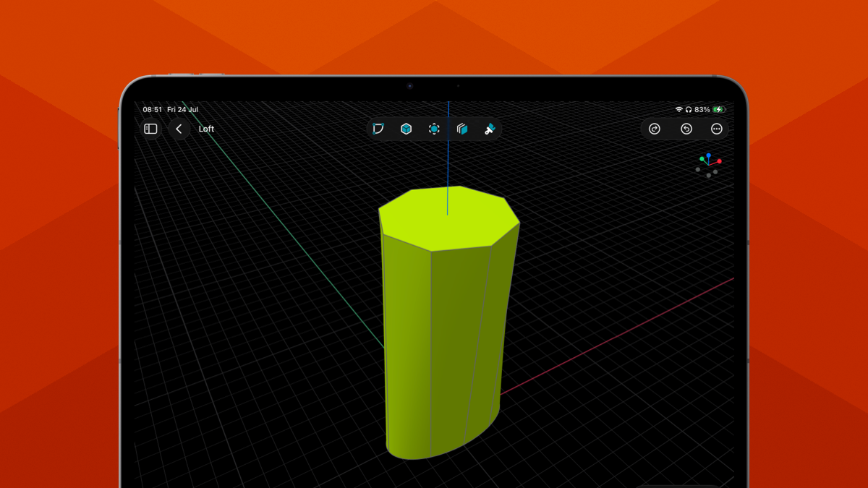Screen dimensions: 868x488
Task: Go back with the chevron arrow
Action: tap(179, 129)
